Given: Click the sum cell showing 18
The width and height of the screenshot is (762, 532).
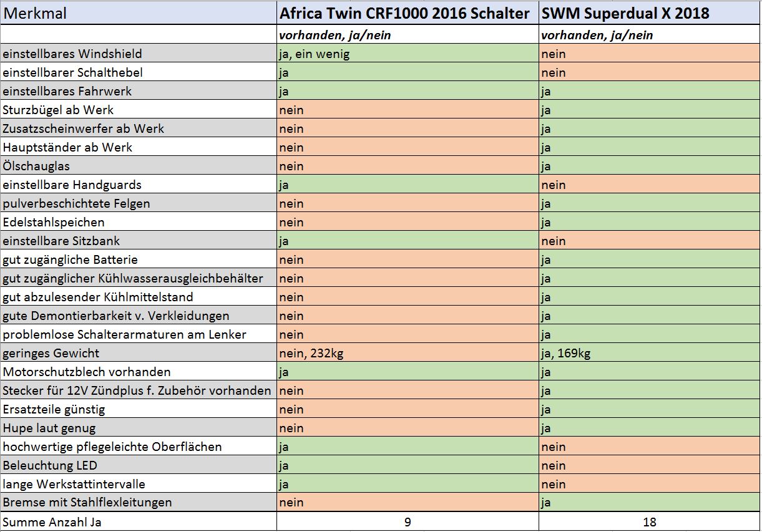Looking at the screenshot, I should [x=650, y=521].
